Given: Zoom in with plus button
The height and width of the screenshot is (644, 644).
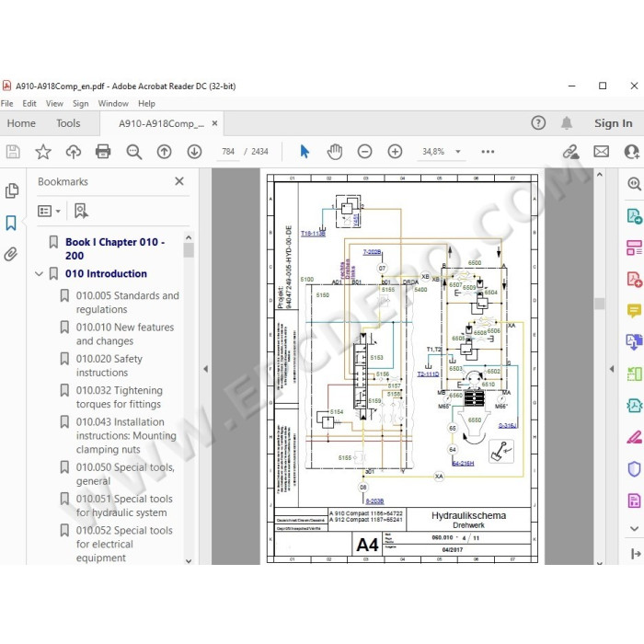Looking at the screenshot, I should 395,152.
